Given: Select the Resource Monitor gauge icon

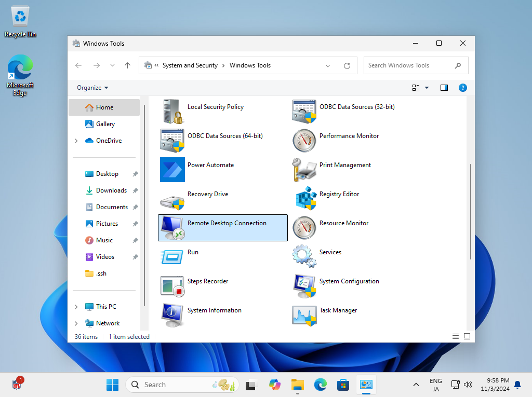Looking at the screenshot, I should 304,228.
